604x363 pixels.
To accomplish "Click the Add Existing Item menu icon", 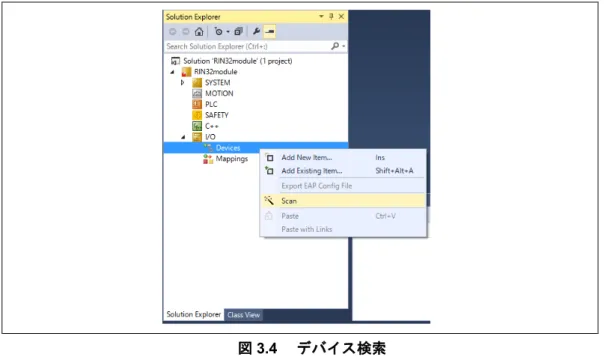I will click(269, 171).
